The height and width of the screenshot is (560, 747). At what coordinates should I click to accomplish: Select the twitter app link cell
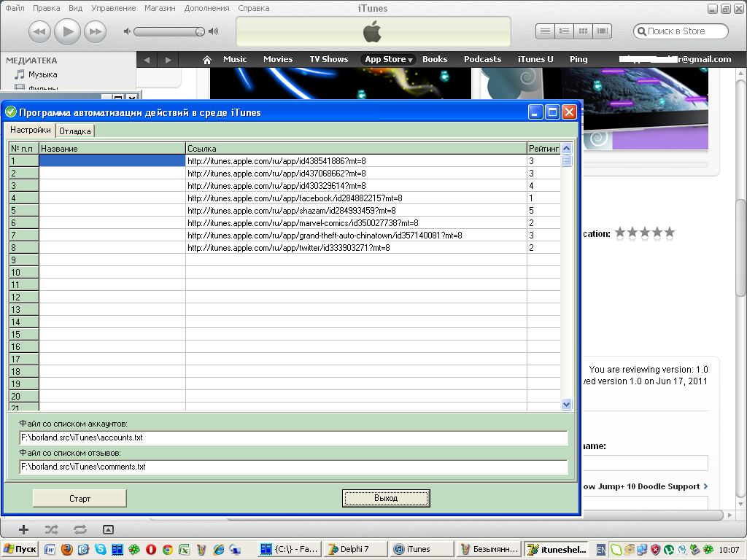pyautogui.click(x=356, y=248)
